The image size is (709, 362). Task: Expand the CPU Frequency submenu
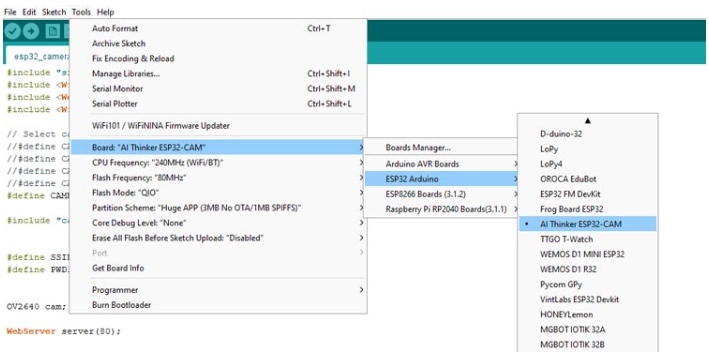tap(218, 162)
